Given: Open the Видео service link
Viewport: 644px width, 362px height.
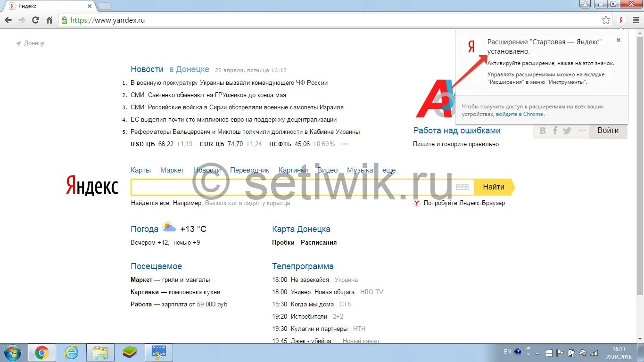Looking at the screenshot, I should [328, 170].
